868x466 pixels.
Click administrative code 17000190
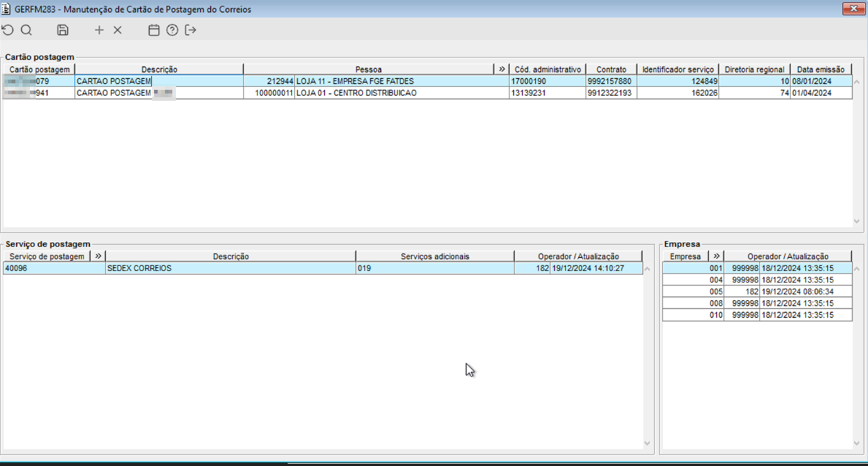[548, 81]
